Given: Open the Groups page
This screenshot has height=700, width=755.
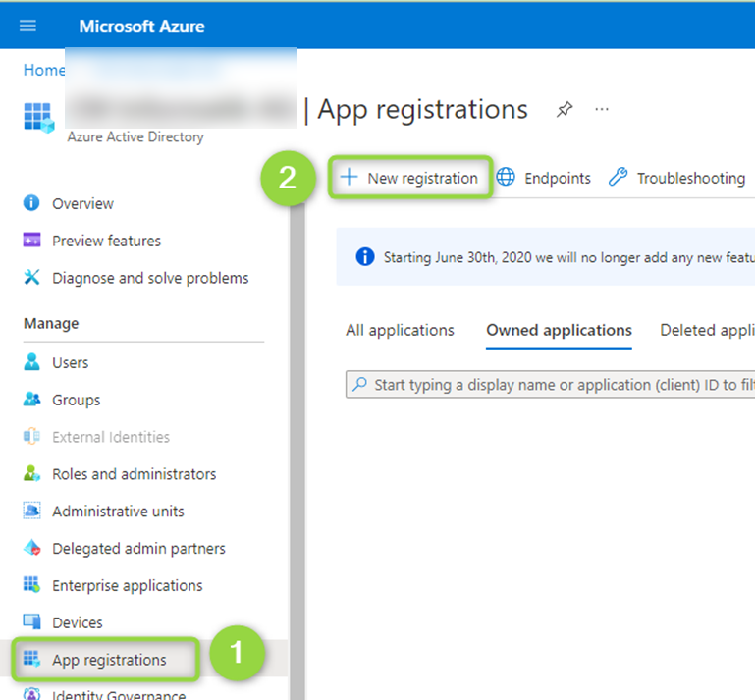Looking at the screenshot, I should coord(76,400).
